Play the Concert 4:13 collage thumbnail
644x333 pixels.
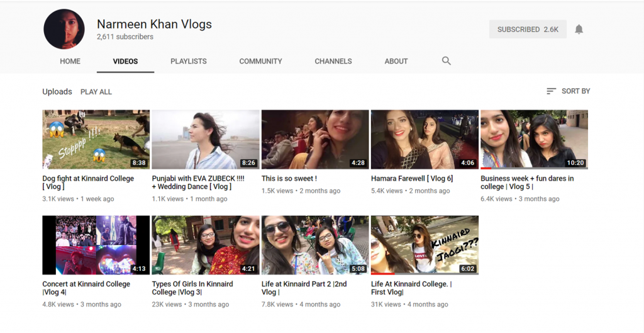pos(96,245)
